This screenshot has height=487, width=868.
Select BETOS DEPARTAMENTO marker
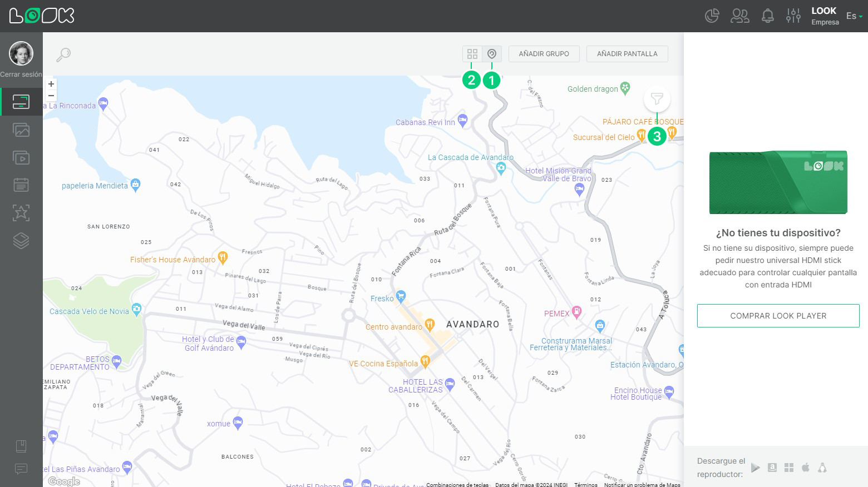tap(116, 361)
